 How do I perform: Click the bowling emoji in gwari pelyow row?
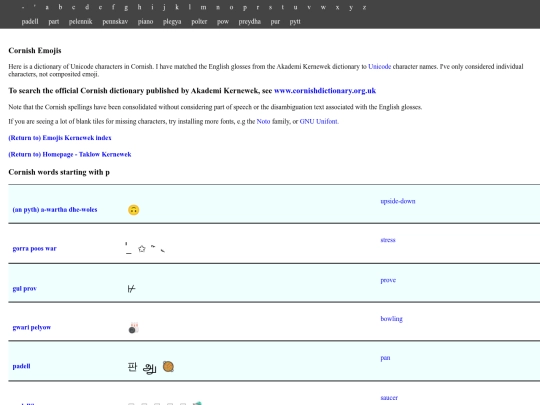click(134, 328)
